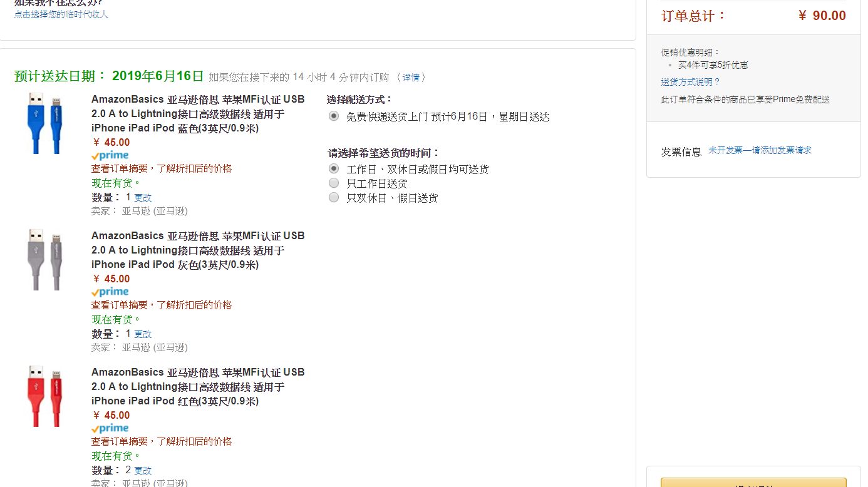Image resolution: width=868 pixels, height=487 pixels.
Task: Click the seller 亚马逊 text under blue cable
Action: pyautogui.click(x=155, y=211)
